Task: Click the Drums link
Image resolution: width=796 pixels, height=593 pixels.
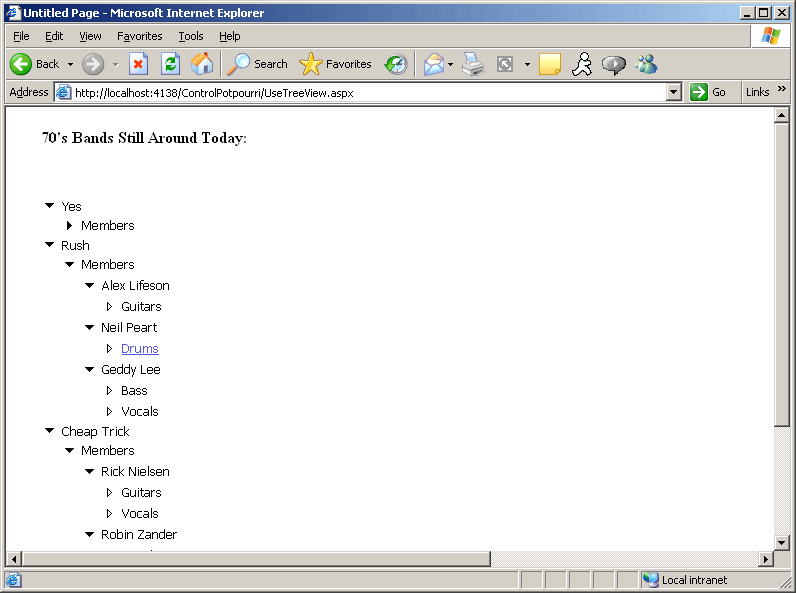Action: pos(139,349)
